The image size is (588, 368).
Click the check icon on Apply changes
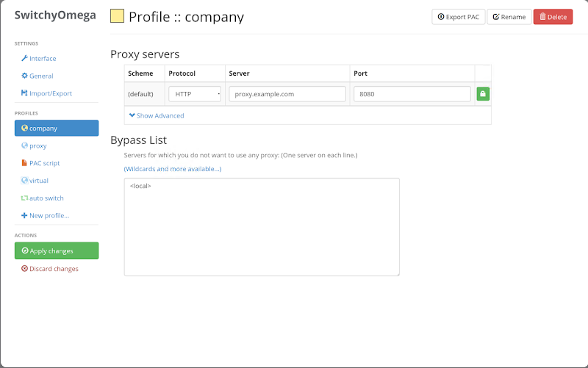[25, 250]
